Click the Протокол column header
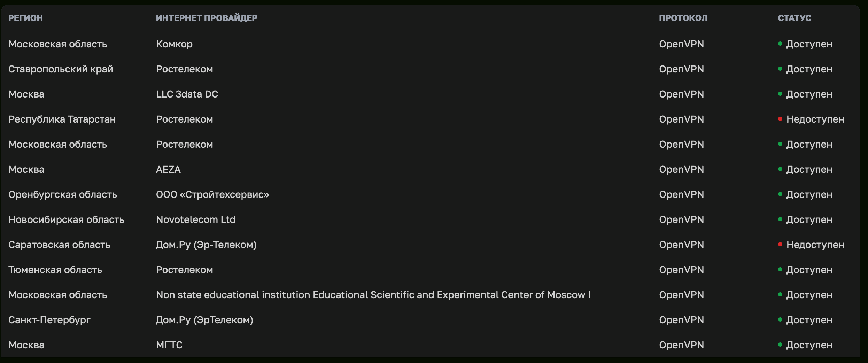The height and width of the screenshot is (363, 868). click(x=683, y=18)
